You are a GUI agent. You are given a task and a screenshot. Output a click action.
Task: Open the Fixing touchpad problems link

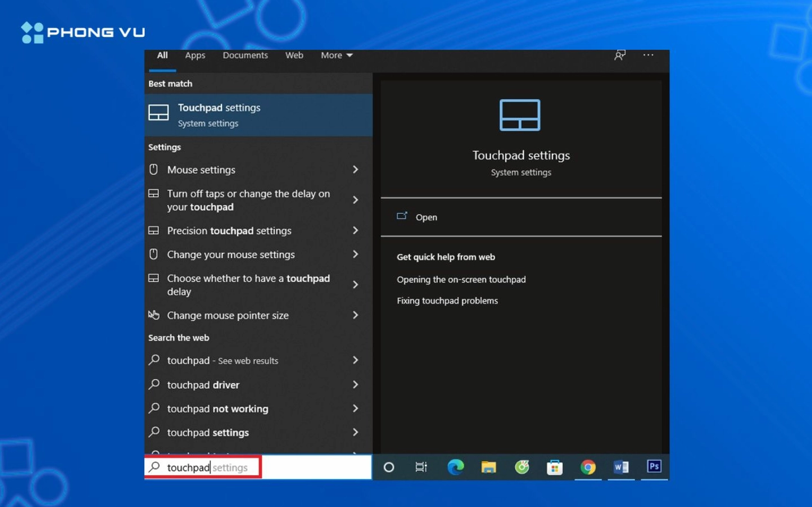click(x=447, y=300)
